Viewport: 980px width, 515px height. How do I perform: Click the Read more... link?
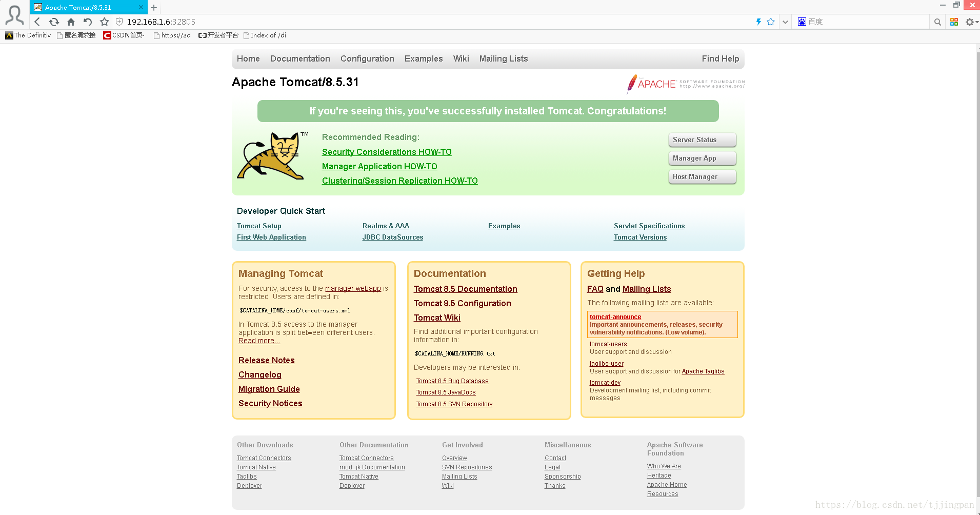[x=259, y=341]
